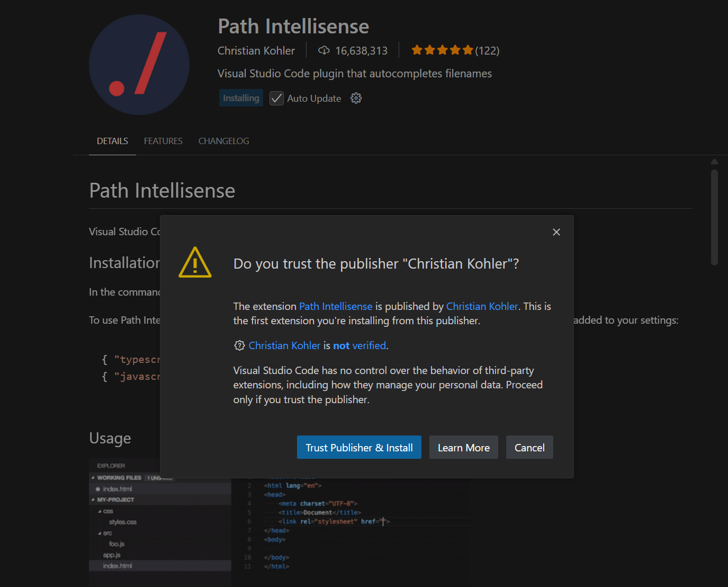Image resolution: width=728 pixels, height=587 pixels.
Task: Click Christian Kohler link beside verification badge
Action: click(284, 345)
